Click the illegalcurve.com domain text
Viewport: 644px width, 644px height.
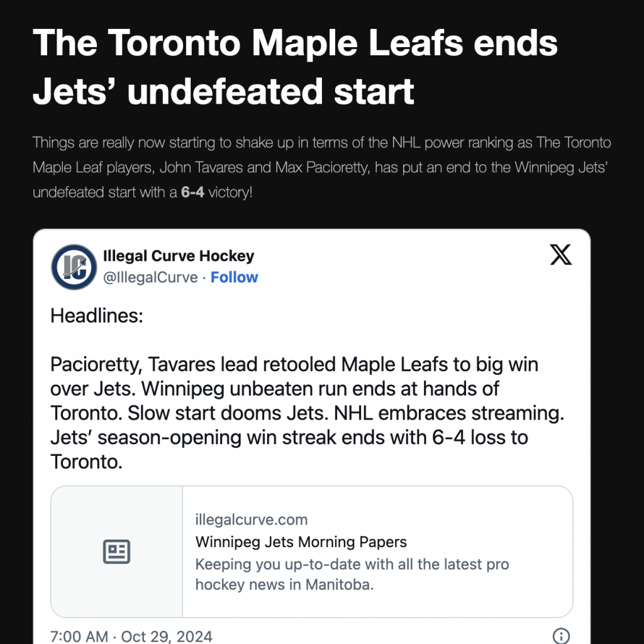(252, 519)
